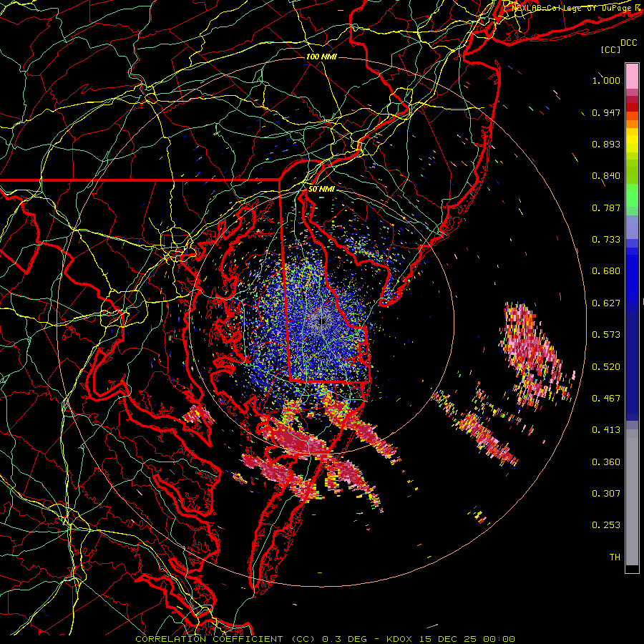Viewport: 644px width, 644px height.
Task: Pick the light pink segment of the color bar
Action: coord(632,76)
